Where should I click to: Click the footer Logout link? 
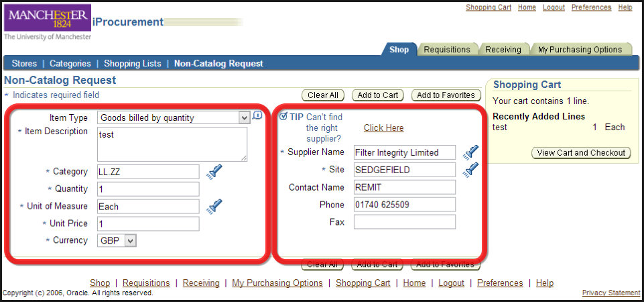click(452, 283)
